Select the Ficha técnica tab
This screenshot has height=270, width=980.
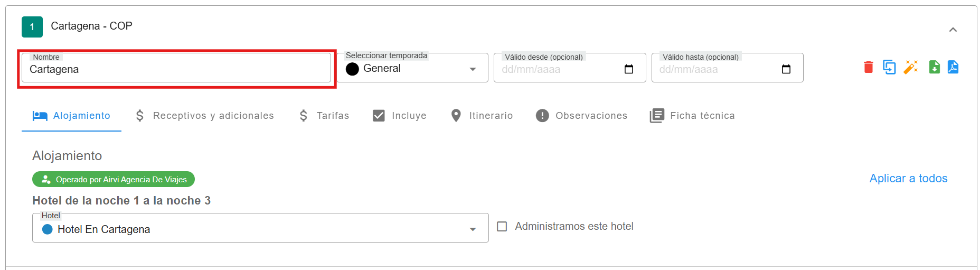692,116
